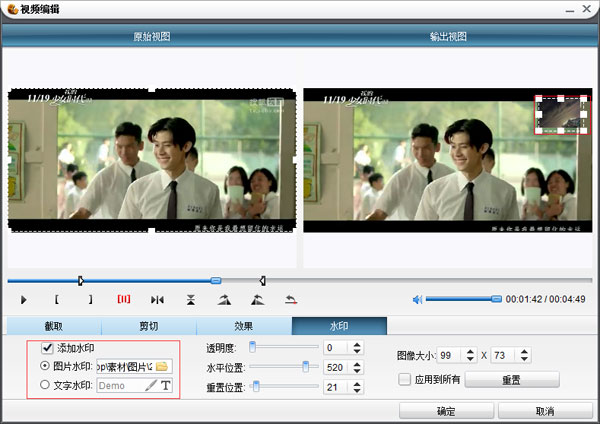Switch to the 剪切 tab

tap(149, 326)
